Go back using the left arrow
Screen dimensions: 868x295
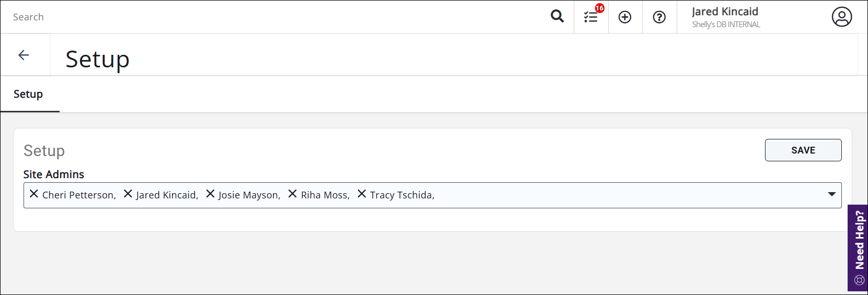point(24,55)
